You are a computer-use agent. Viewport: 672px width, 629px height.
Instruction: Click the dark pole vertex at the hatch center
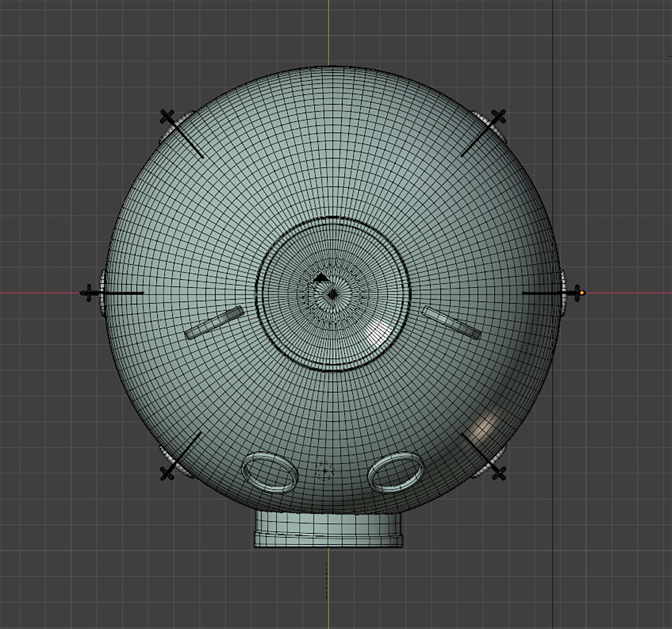[x=333, y=294]
